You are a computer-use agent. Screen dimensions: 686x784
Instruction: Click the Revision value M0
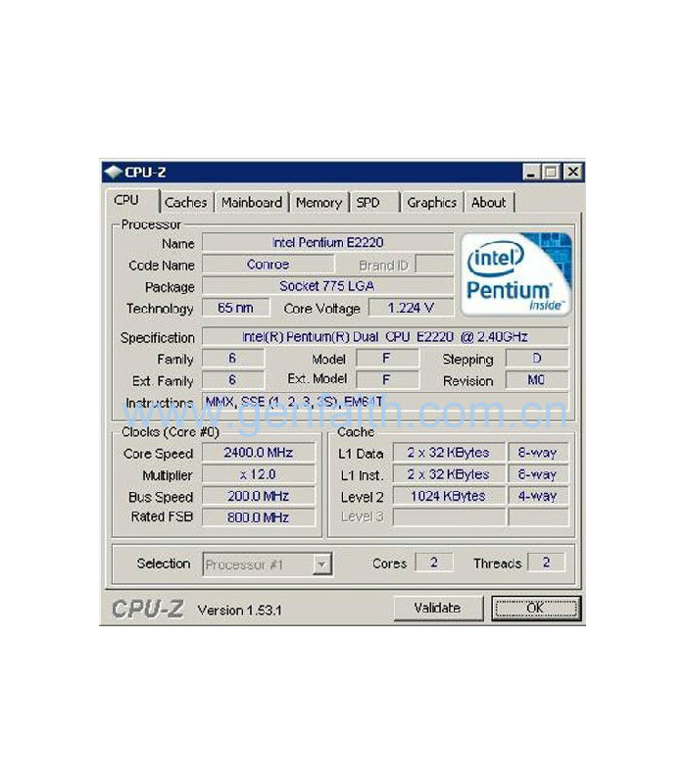coord(537,380)
